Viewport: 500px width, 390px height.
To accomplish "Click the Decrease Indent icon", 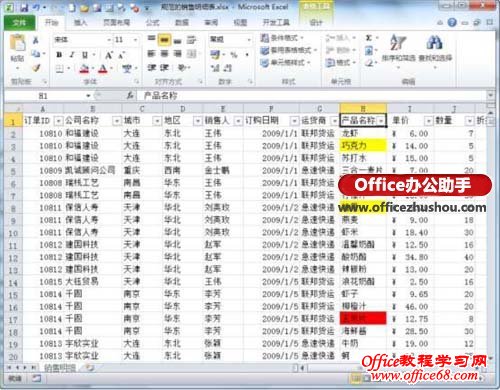I will tap(152, 68).
